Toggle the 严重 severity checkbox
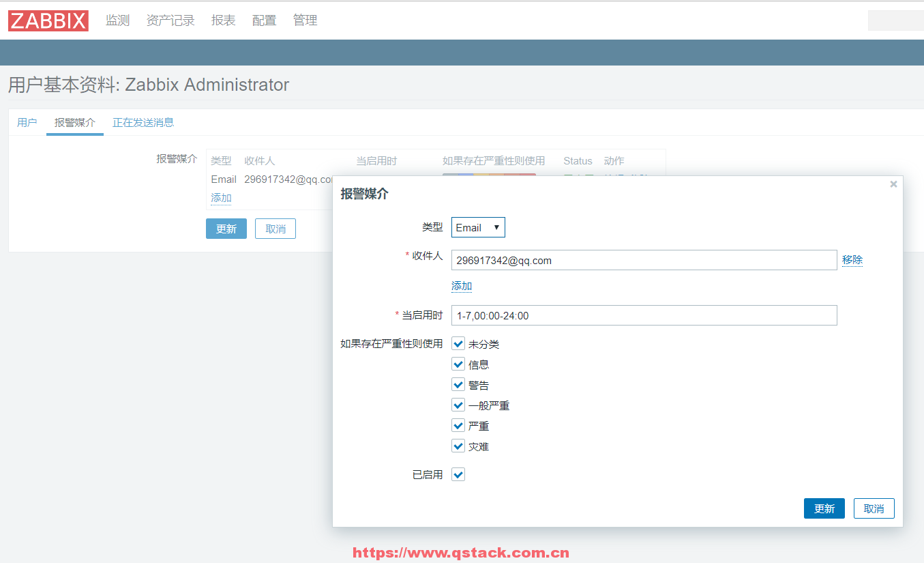The image size is (924, 563). coord(458,426)
